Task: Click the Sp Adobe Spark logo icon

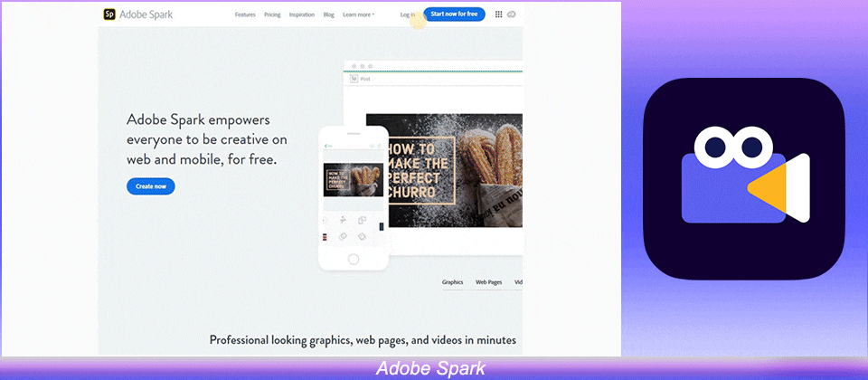Action: click(109, 14)
